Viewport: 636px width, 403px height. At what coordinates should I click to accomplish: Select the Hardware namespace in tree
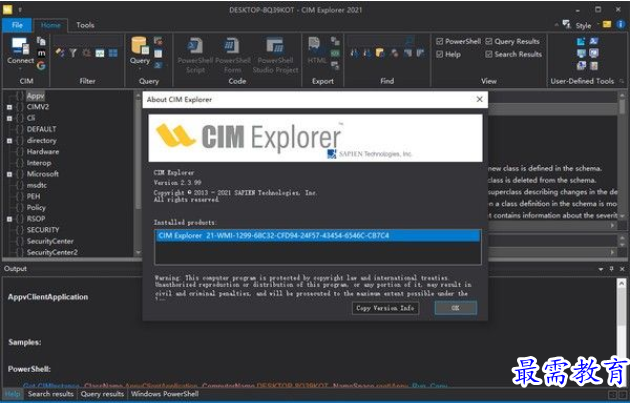(x=43, y=152)
